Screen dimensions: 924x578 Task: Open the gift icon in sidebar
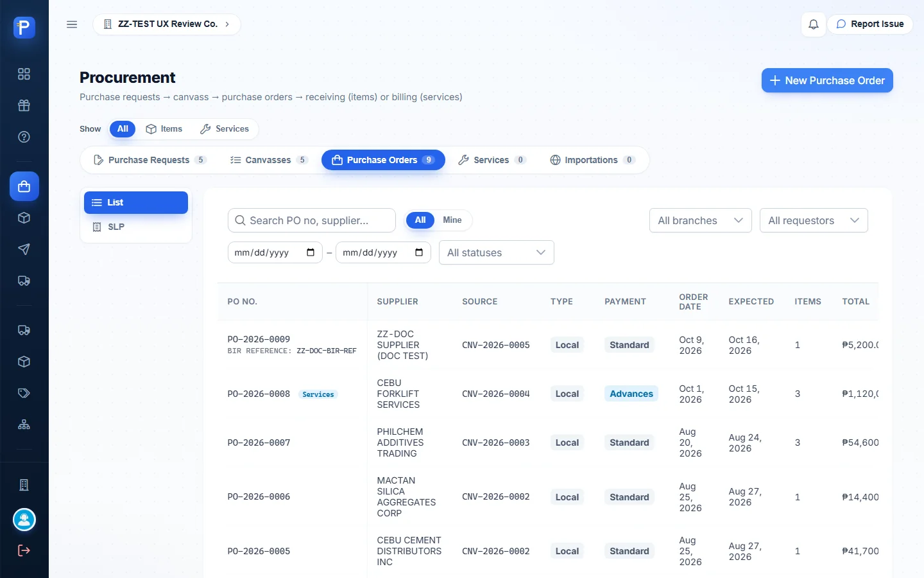point(24,105)
